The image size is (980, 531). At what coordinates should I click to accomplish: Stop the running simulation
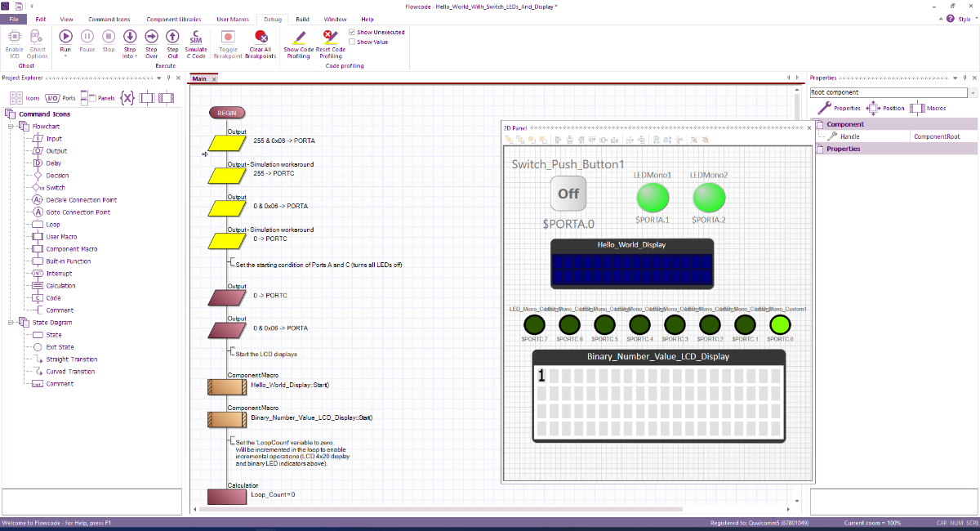coord(108,36)
